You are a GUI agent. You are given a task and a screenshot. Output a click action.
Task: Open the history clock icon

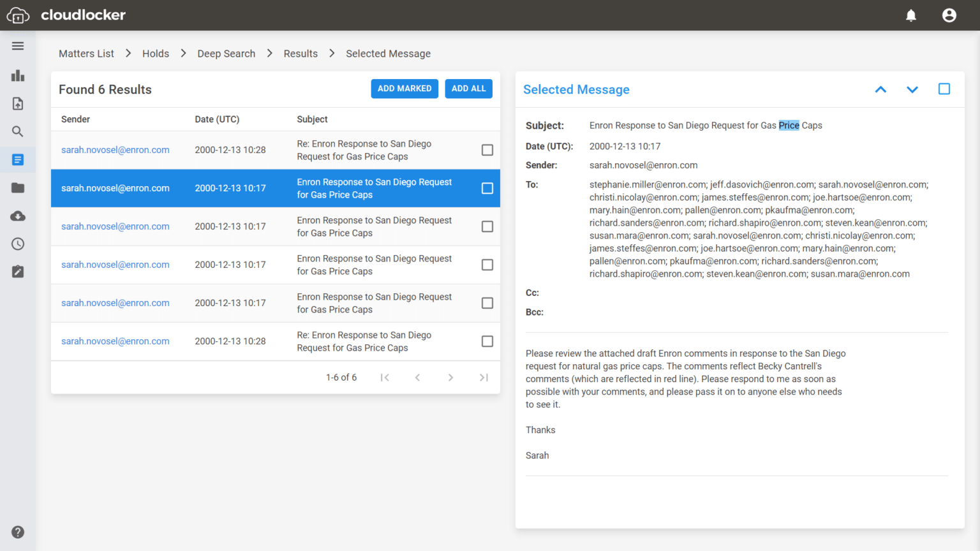[x=17, y=244]
